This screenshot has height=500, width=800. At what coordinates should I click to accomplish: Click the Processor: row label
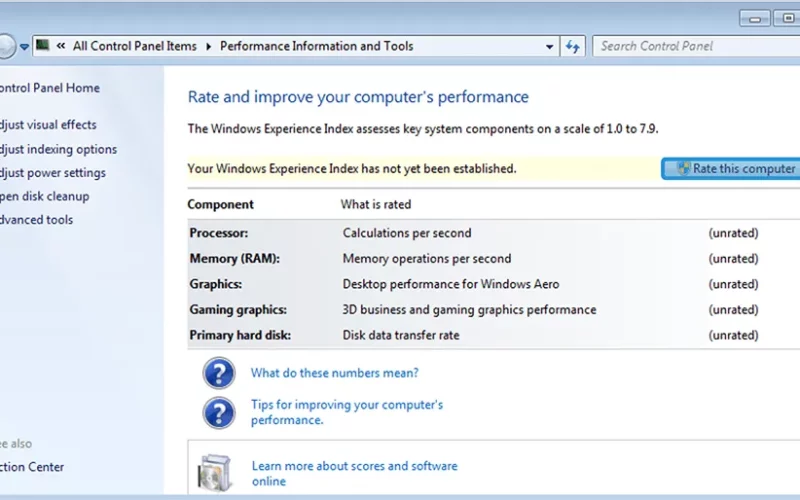[x=219, y=233]
